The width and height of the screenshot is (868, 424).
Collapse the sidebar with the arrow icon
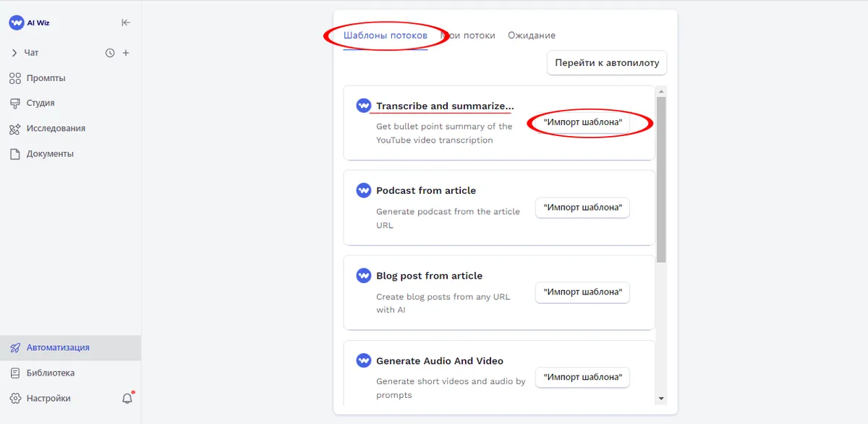point(126,22)
